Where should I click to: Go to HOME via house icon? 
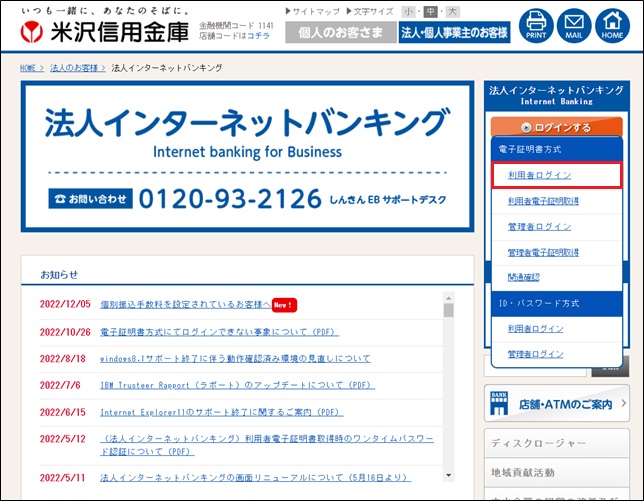pos(612,25)
